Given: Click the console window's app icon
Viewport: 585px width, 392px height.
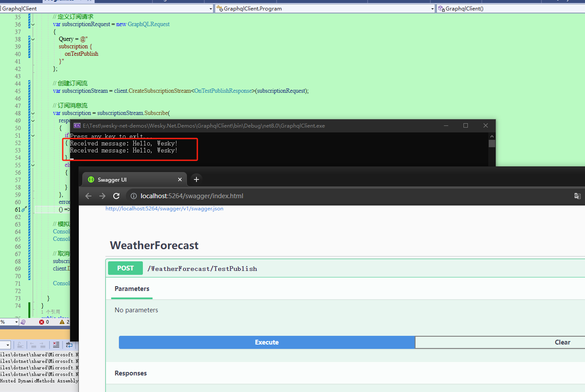Looking at the screenshot, I should coord(77,125).
